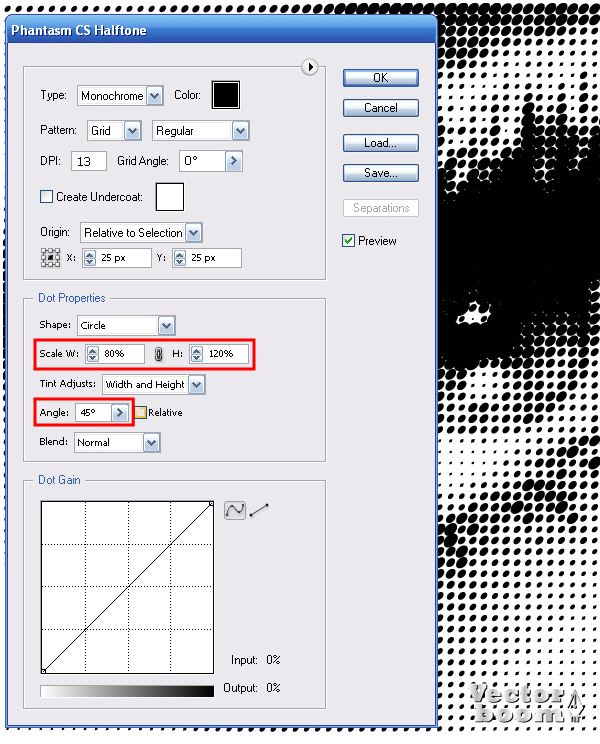
Task: Open the Blend Normal dropdown
Action: coord(151,443)
